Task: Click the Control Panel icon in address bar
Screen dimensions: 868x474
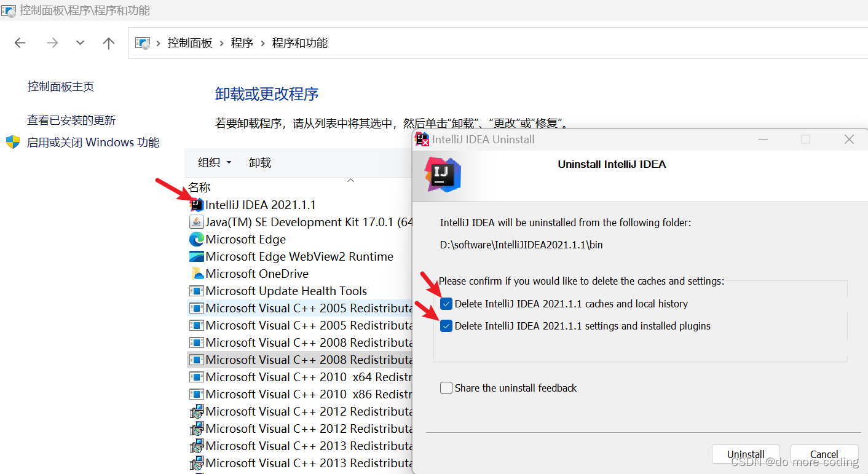Action: pos(143,43)
